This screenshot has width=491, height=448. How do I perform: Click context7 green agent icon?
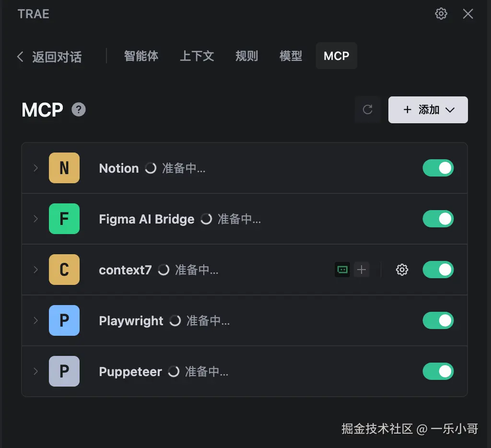click(342, 270)
